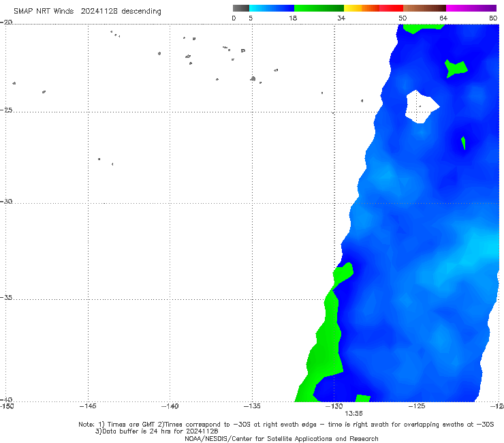This screenshot has height=443, width=504.
Task: Click the '-135' longitude axis label
Action: tap(252, 406)
